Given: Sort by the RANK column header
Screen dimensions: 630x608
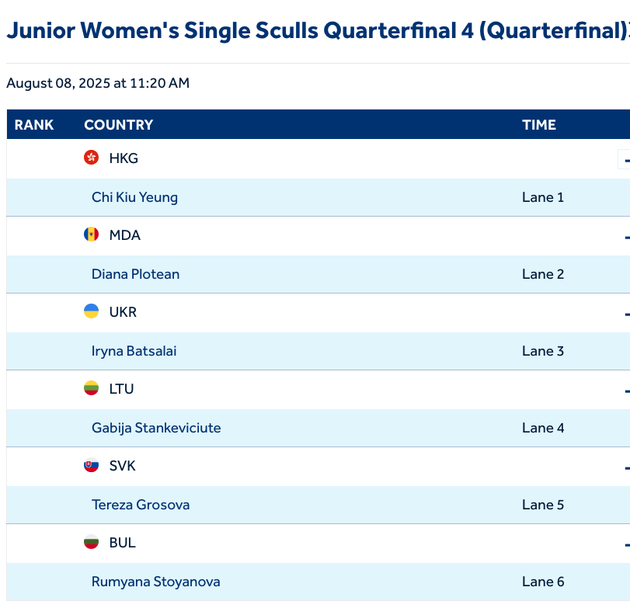Looking at the screenshot, I should pyautogui.click(x=34, y=125).
